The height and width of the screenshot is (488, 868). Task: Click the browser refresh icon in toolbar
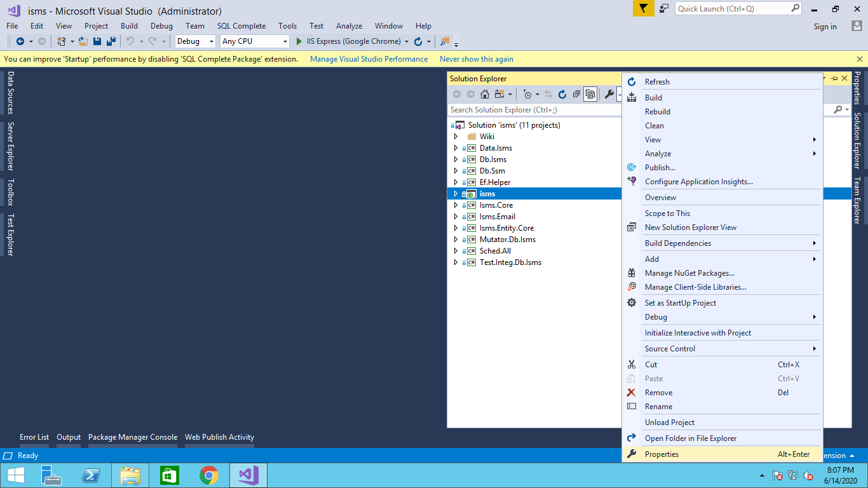click(x=418, y=41)
